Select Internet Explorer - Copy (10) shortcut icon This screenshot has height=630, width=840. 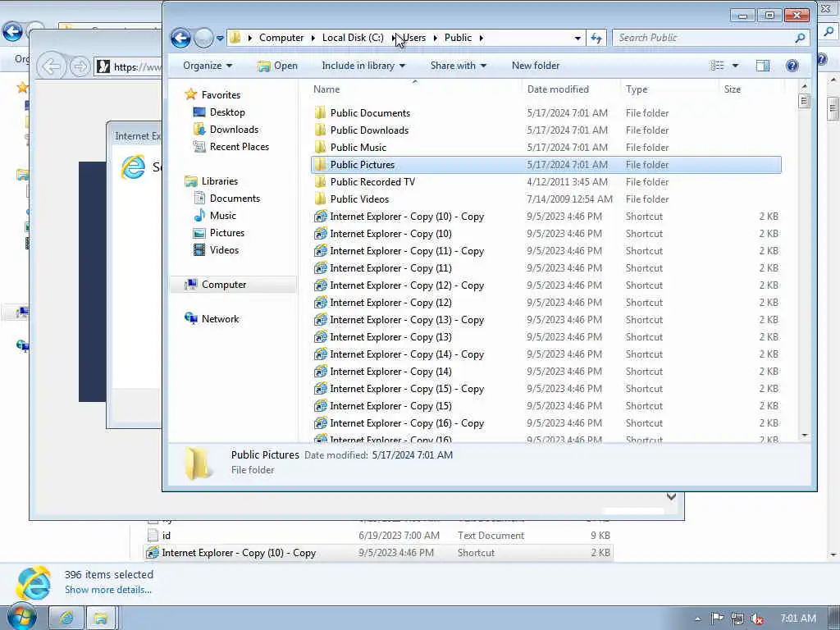(x=321, y=233)
